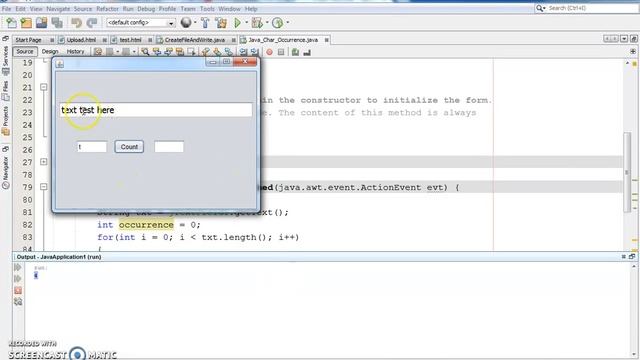Click the Find Previous Occurrence icon
Image resolution: width=640 pixels, height=360 pixels.
click(157, 52)
